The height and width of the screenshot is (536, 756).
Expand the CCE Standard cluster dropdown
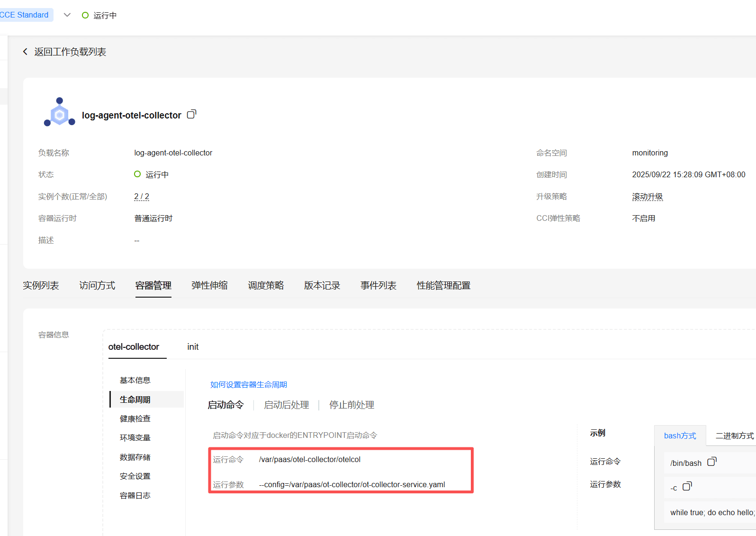point(67,15)
